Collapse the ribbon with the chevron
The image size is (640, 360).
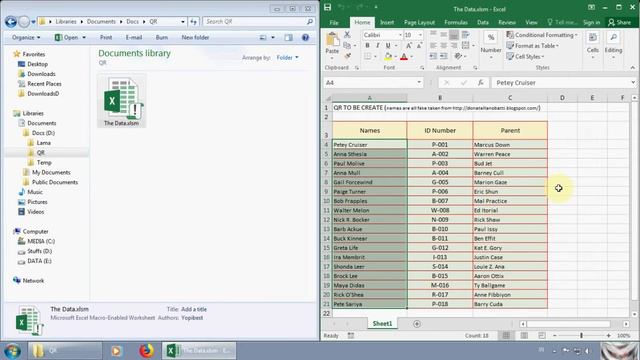coord(632,68)
